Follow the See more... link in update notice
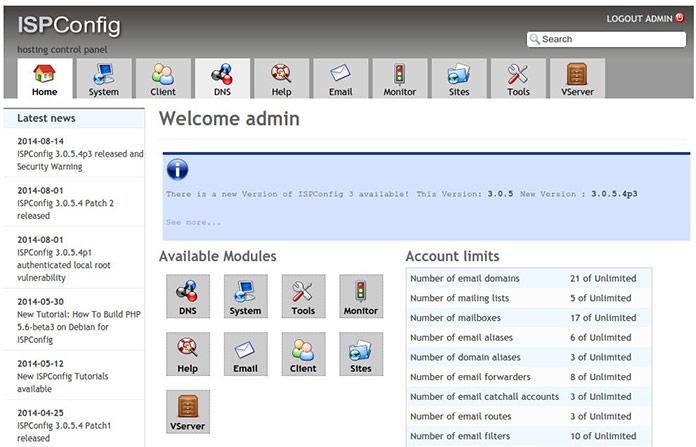696x447 pixels. point(194,222)
